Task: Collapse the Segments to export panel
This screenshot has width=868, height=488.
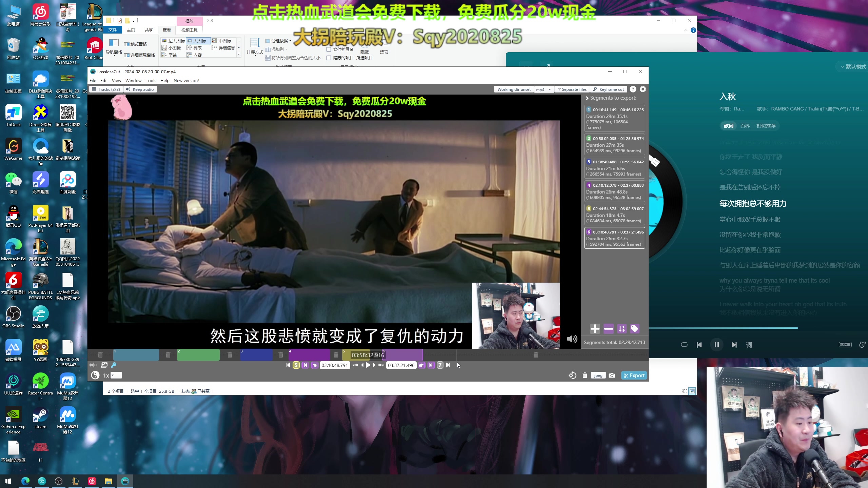Action: [x=587, y=98]
